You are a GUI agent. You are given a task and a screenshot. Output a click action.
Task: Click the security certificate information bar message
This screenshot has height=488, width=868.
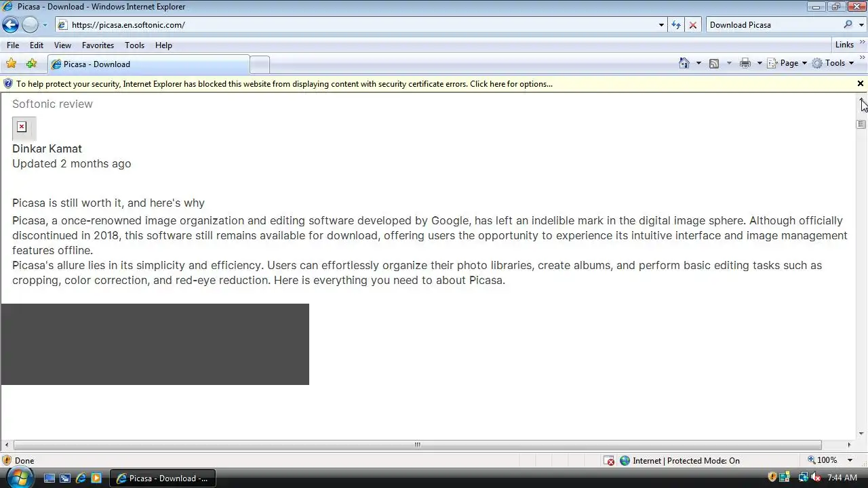tap(284, 84)
